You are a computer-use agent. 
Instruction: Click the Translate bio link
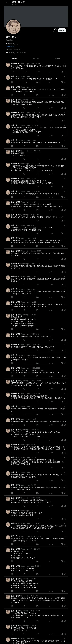point(10,46)
